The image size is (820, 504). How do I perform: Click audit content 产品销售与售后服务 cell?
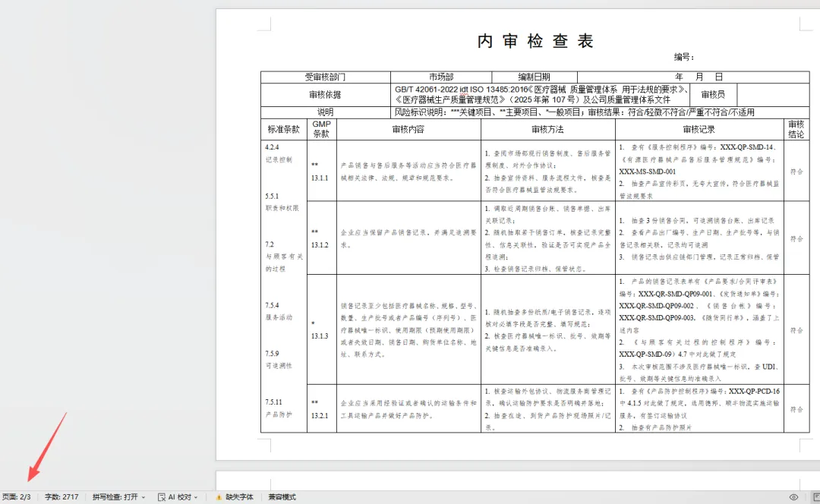pos(408,172)
